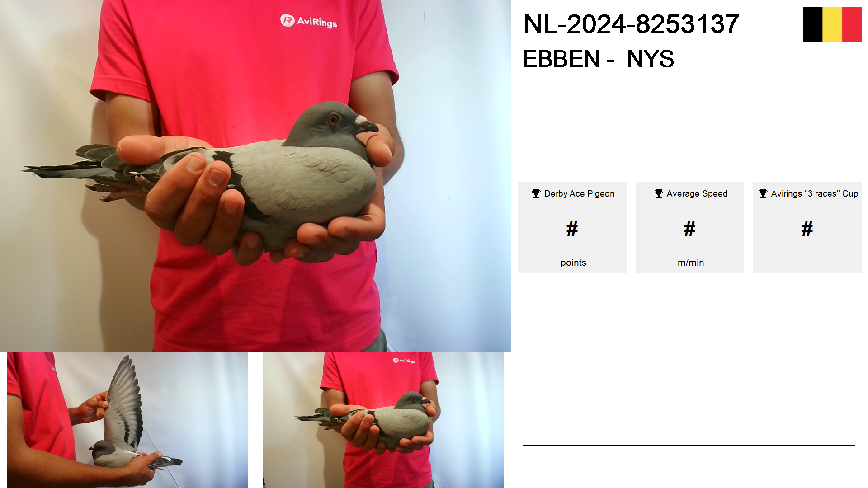Select the small held-pigeon thumbnail

pos(383,420)
